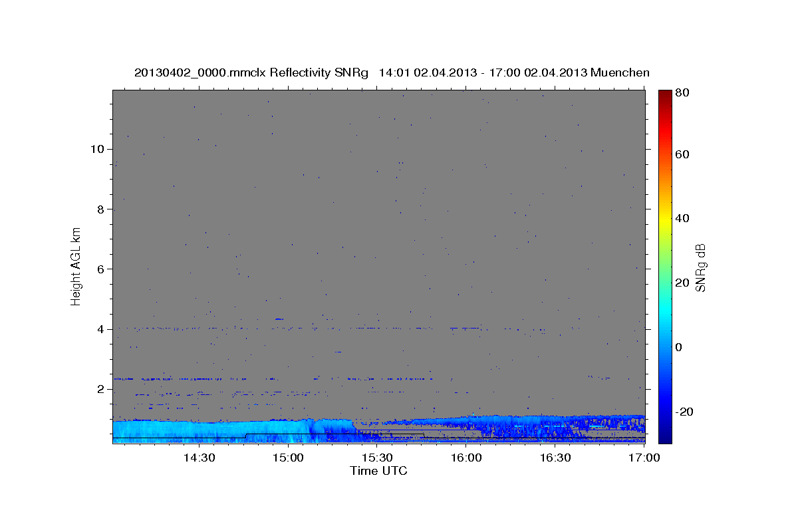Click the colorbar value 60

point(684,154)
